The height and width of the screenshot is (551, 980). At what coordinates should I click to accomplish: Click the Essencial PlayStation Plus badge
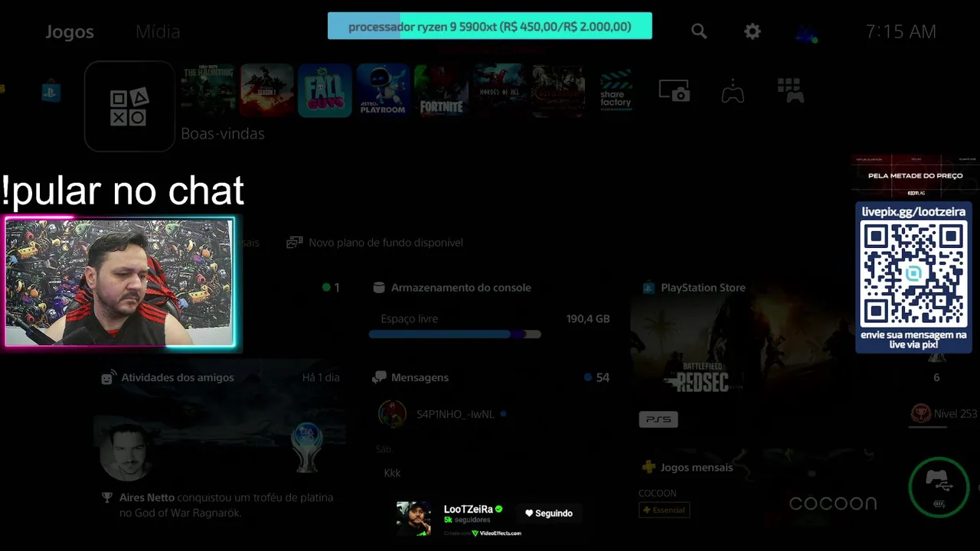(664, 510)
